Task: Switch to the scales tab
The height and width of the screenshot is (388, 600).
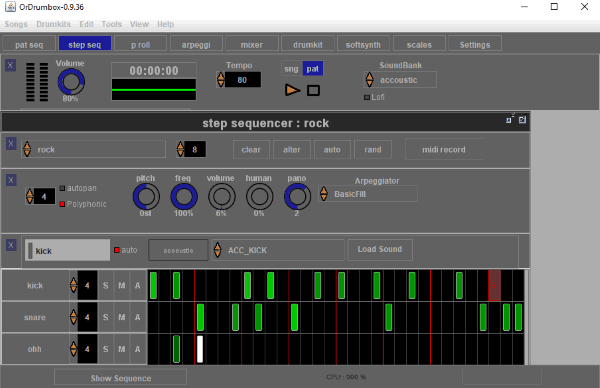Action: tap(419, 44)
